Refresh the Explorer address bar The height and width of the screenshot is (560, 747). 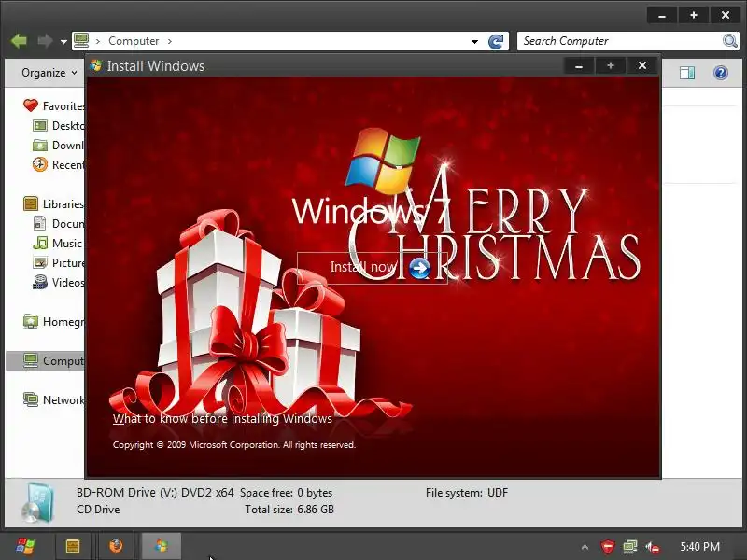tap(496, 41)
